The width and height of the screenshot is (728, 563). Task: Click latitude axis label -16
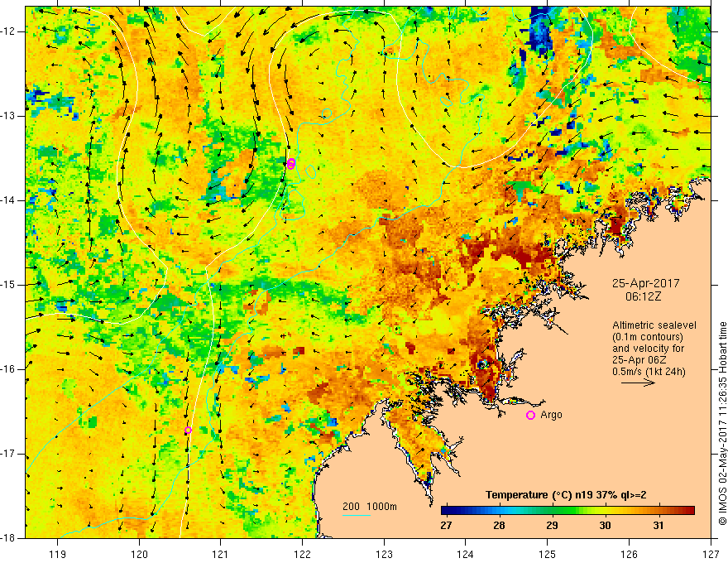click(9, 369)
